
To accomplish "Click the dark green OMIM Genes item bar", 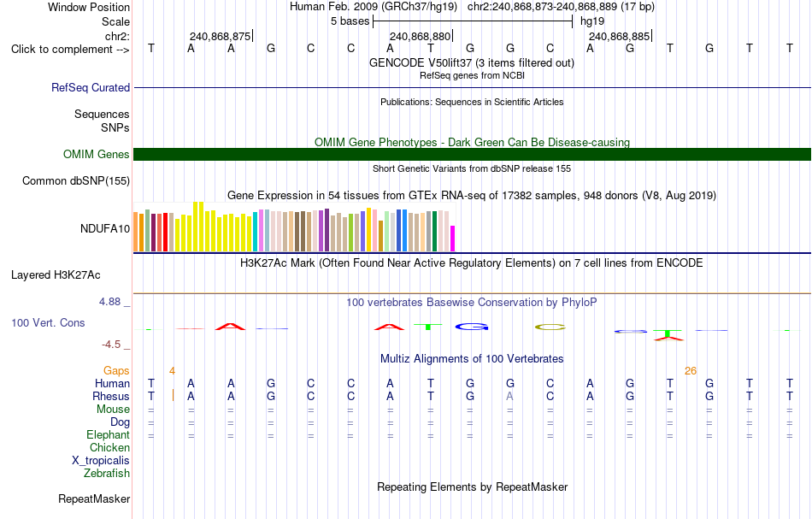I will pyautogui.click(x=473, y=155).
